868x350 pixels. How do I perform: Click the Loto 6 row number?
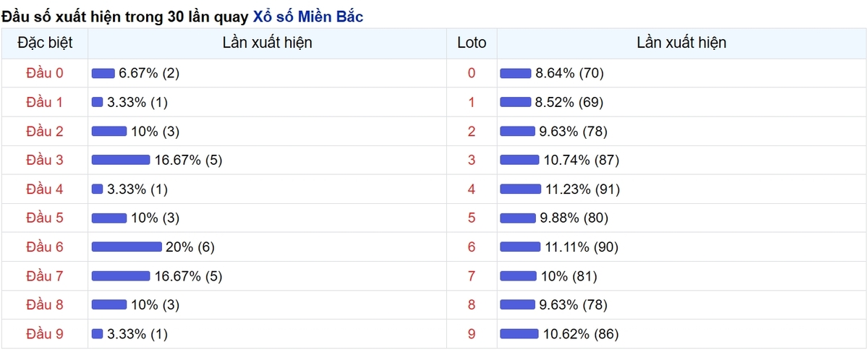point(472,247)
